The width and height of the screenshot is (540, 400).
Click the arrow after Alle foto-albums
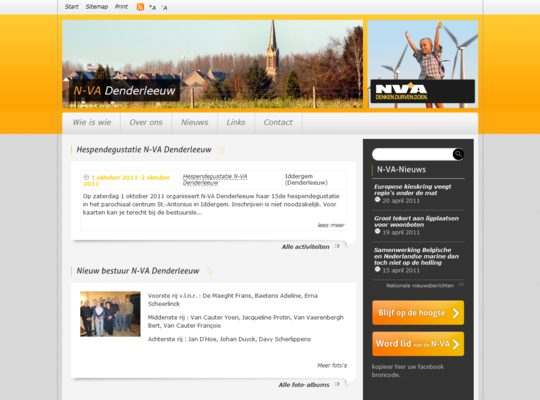click(x=337, y=384)
